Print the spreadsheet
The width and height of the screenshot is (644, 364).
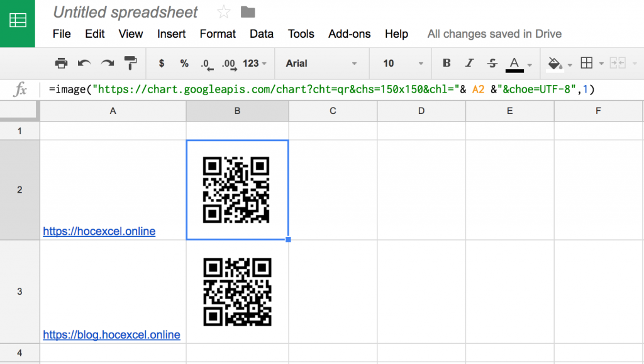pos(61,64)
